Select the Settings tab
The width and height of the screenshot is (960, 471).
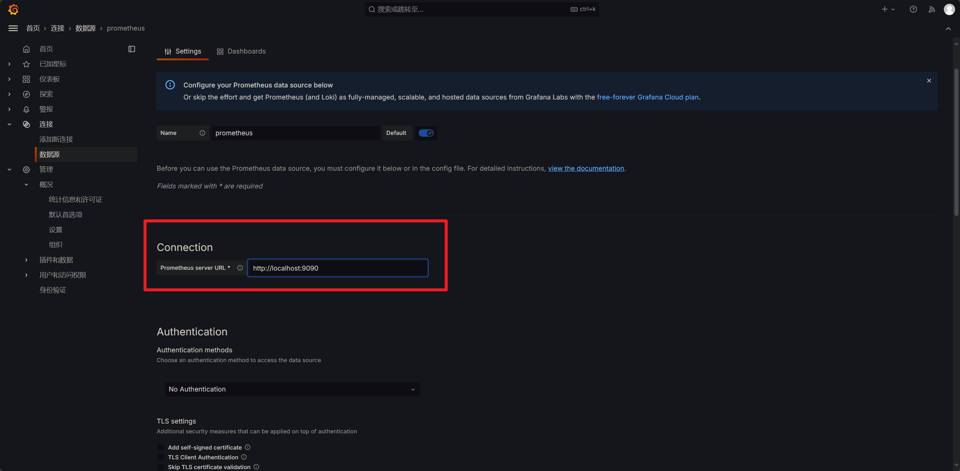pyautogui.click(x=183, y=51)
